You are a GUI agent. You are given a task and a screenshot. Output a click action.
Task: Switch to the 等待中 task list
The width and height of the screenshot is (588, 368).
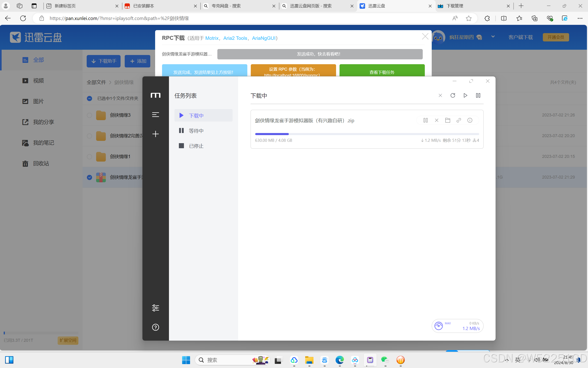coord(196,131)
